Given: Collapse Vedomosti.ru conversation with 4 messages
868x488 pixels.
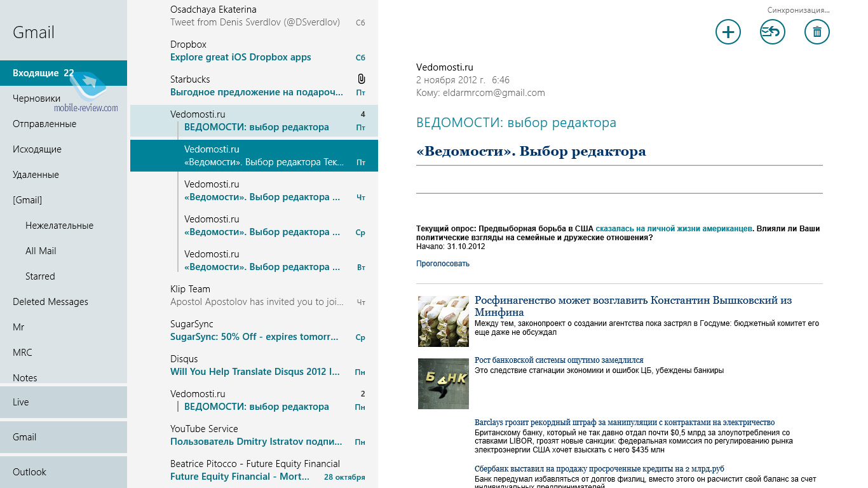Looking at the screenshot, I should (x=254, y=121).
